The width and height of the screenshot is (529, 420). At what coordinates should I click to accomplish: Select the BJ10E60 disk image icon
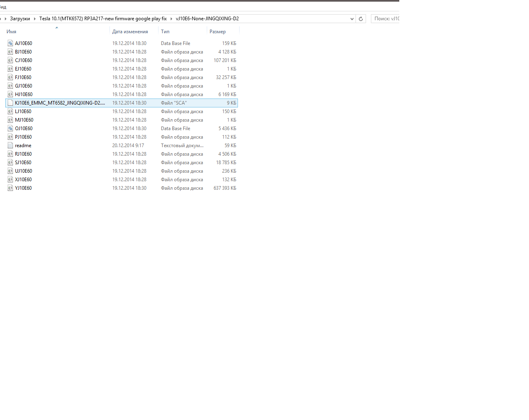click(x=11, y=51)
